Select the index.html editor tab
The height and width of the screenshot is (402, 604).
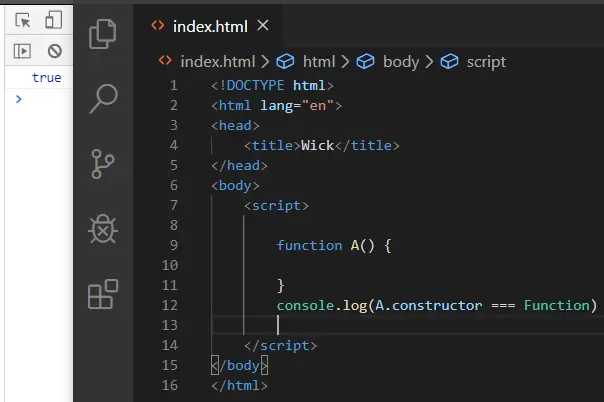(210, 26)
